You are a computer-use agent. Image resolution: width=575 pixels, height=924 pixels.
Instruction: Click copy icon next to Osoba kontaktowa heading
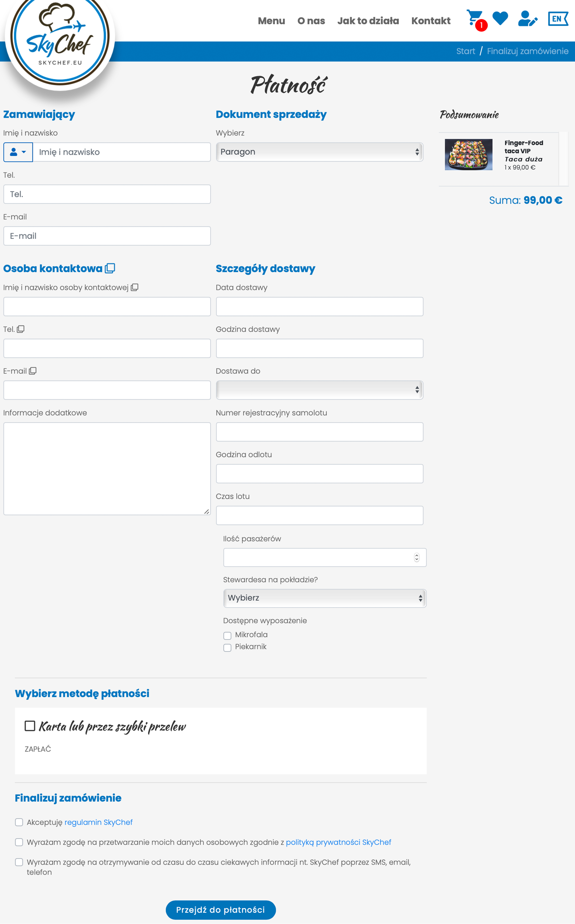click(x=110, y=268)
